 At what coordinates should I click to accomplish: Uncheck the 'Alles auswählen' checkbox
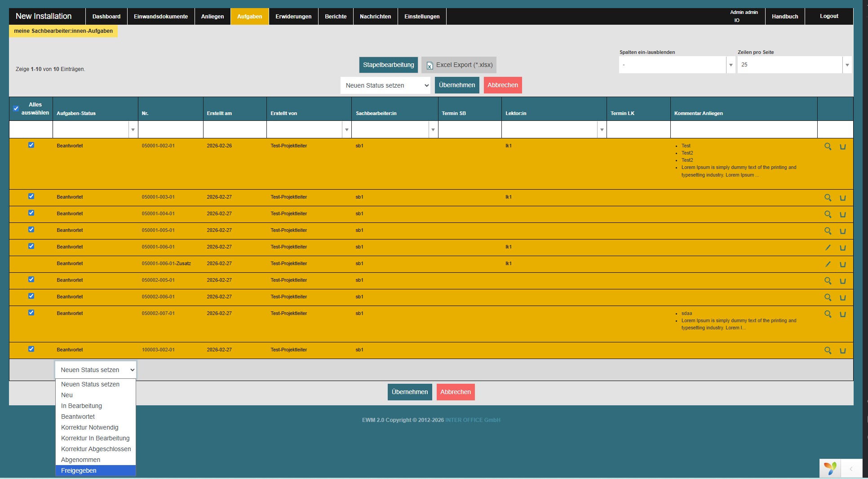(x=16, y=109)
